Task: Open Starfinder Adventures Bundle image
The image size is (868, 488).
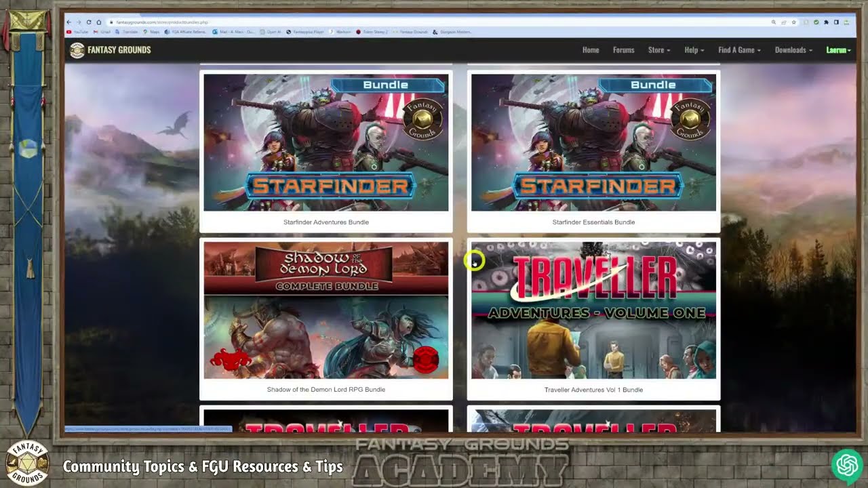Action: click(326, 142)
